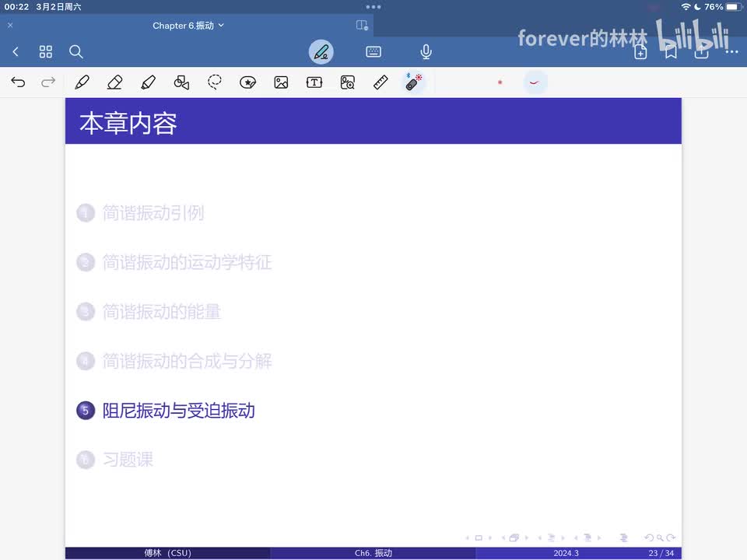Click the beamer search magnifier navigation icon
Image resolution: width=747 pixels, height=560 pixels.
(x=660, y=537)
